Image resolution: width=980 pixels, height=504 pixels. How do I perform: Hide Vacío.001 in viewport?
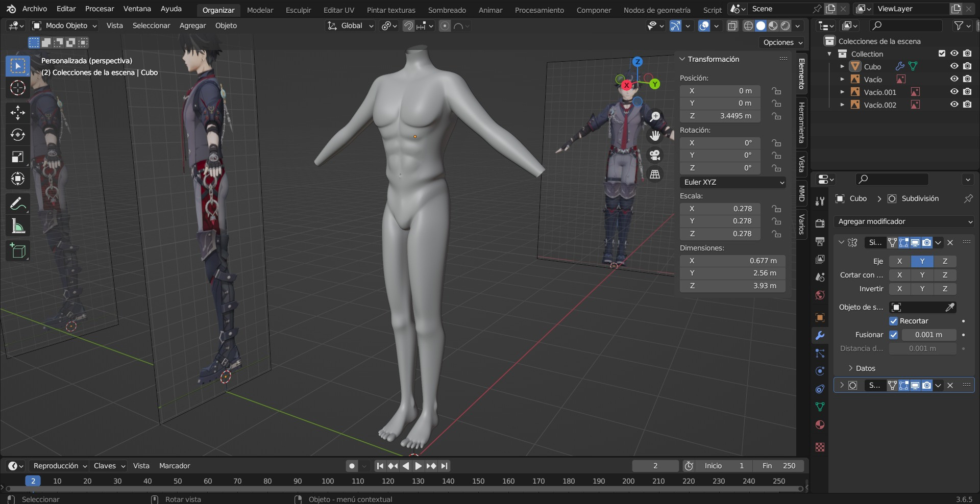click(954, 92)
